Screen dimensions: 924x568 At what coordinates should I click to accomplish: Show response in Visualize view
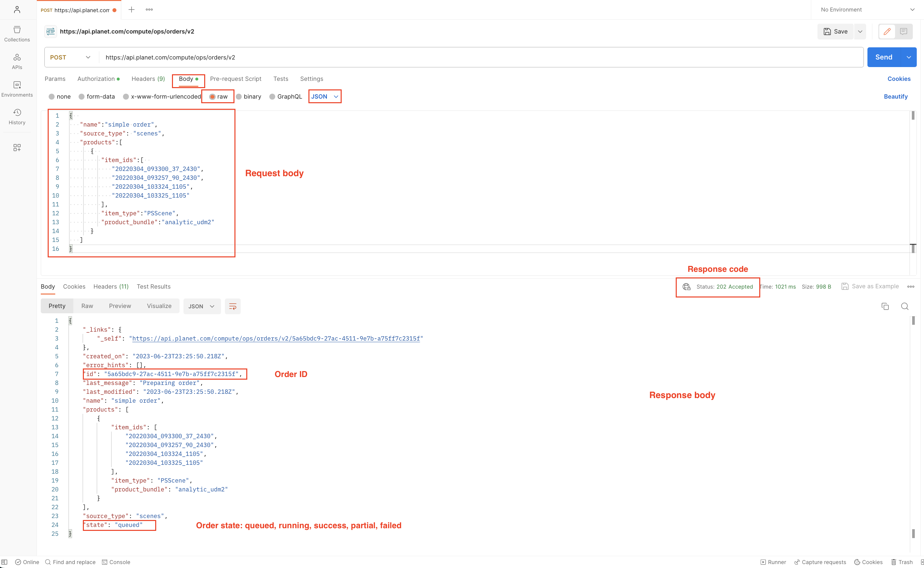coord(159,306)
